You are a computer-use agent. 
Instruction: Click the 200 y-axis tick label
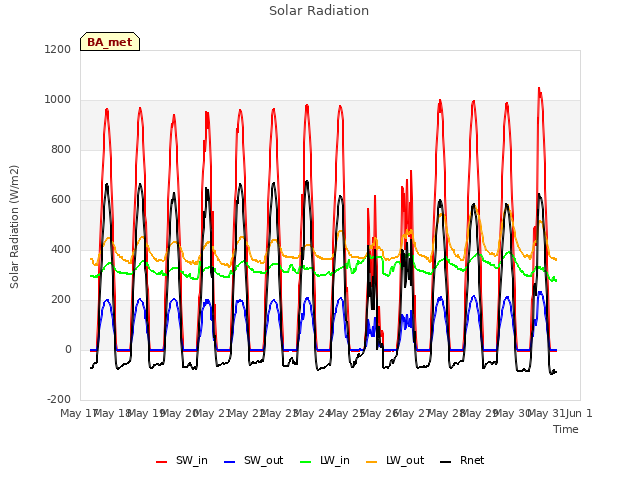(x=61, y=300)
